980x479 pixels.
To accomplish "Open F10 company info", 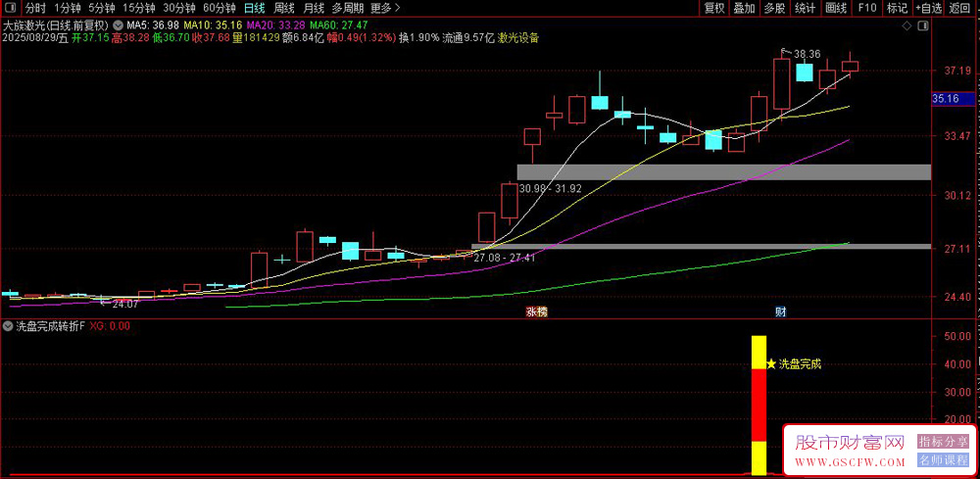I will (x=867, y=8).
